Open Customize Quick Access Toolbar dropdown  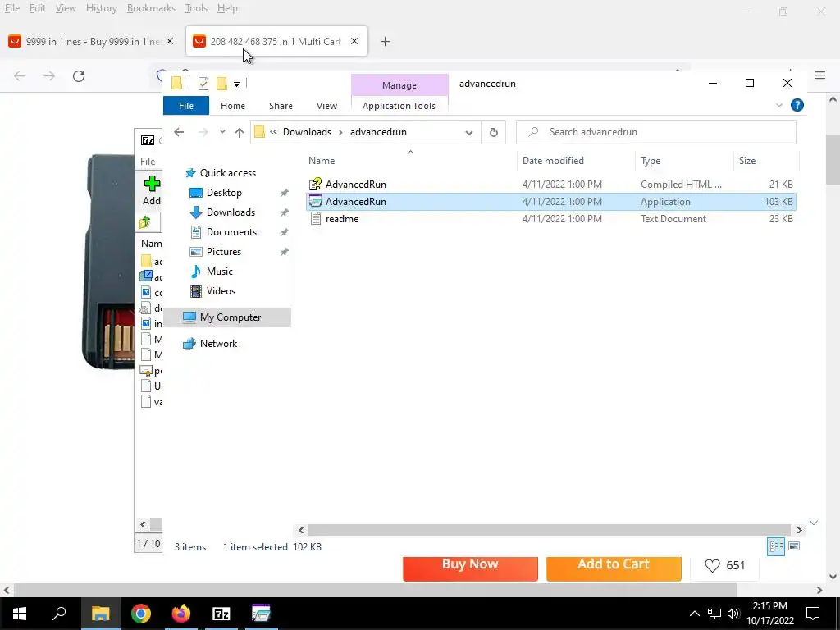[x=236, y=84]
